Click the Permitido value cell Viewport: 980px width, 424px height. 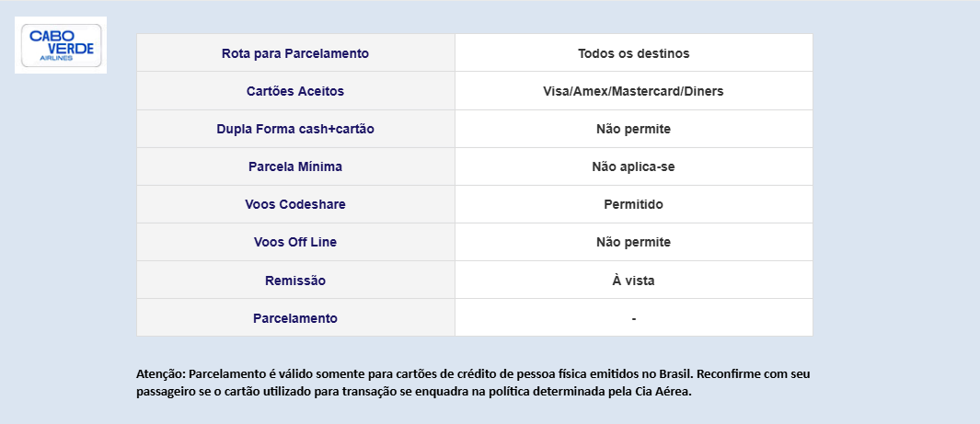(634, 204)
